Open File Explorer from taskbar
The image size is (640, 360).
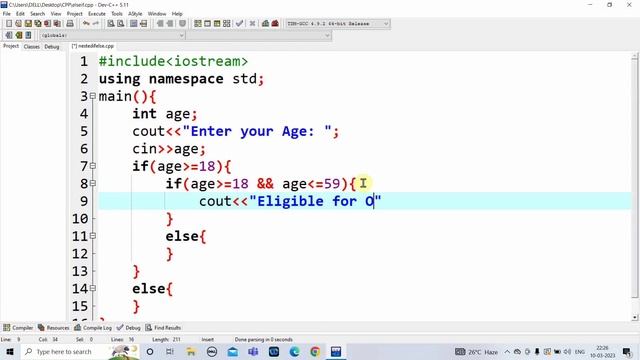(x=191, y=351)
